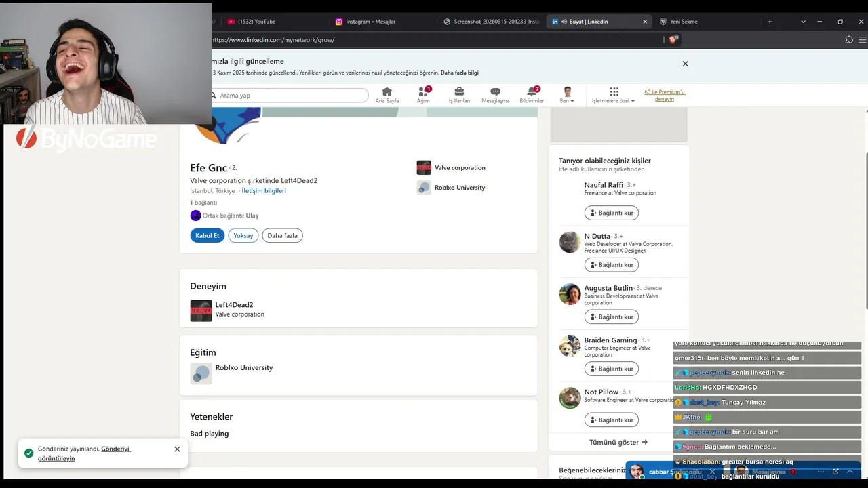
Task: Open the messaging overlay options ellipsis
Action: [x=821, y=472]
